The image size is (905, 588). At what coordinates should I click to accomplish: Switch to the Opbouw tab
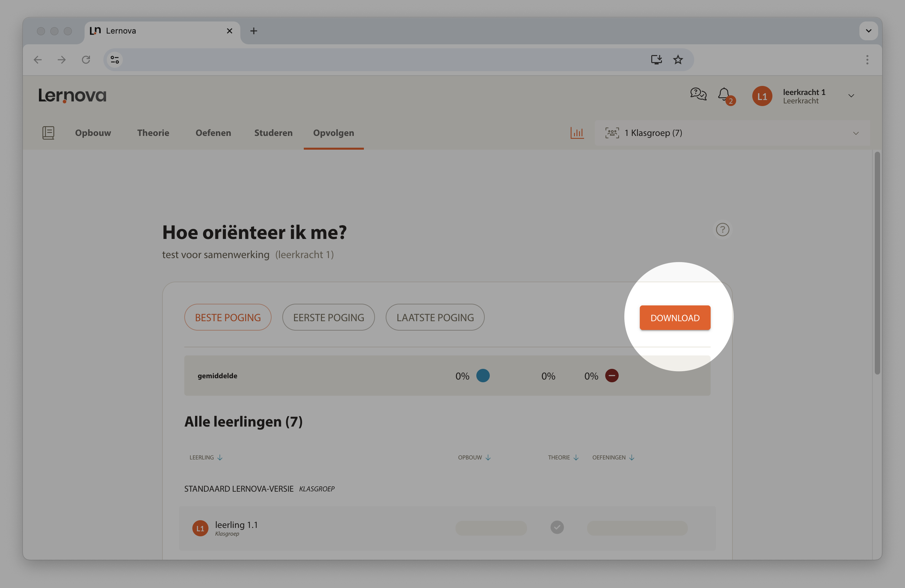pos(93,133)
